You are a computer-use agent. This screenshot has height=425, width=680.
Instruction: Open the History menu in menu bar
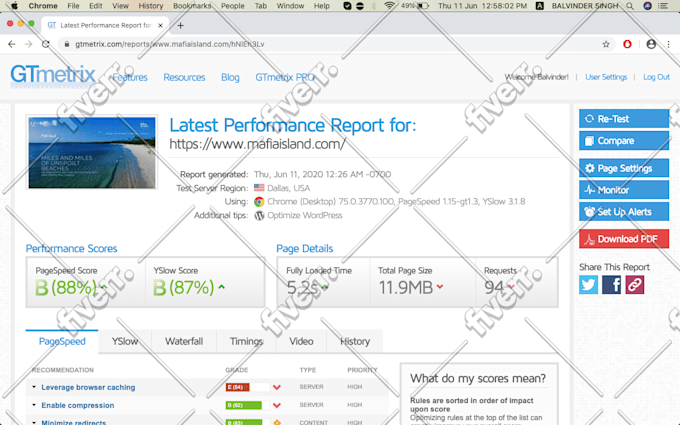[150, 6]
